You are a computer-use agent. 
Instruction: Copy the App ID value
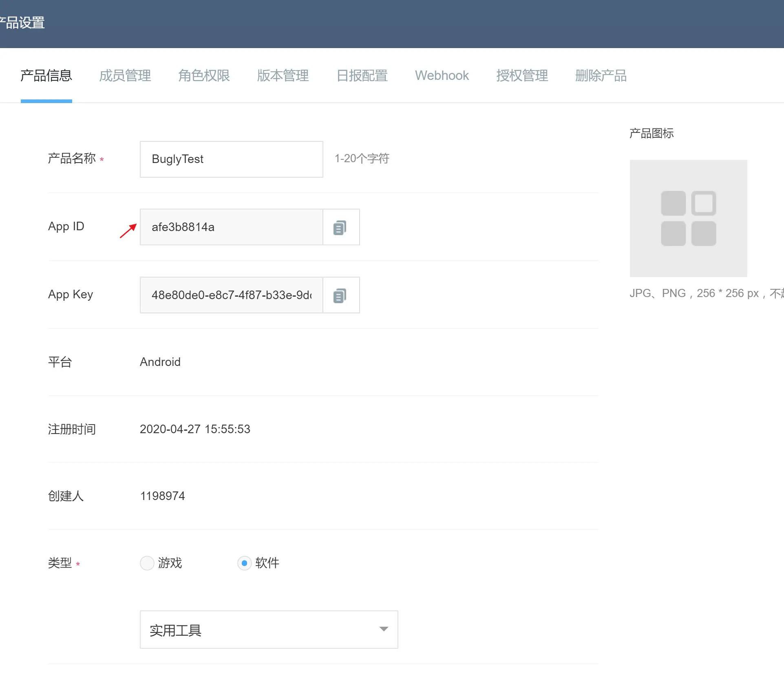pyautogui.click(x=340, y=227)
